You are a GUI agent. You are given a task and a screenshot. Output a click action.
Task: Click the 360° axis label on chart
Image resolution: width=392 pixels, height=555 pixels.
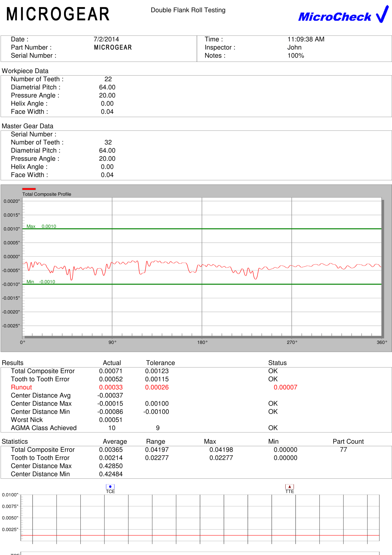pyautogui.click(x=382, y=342)
